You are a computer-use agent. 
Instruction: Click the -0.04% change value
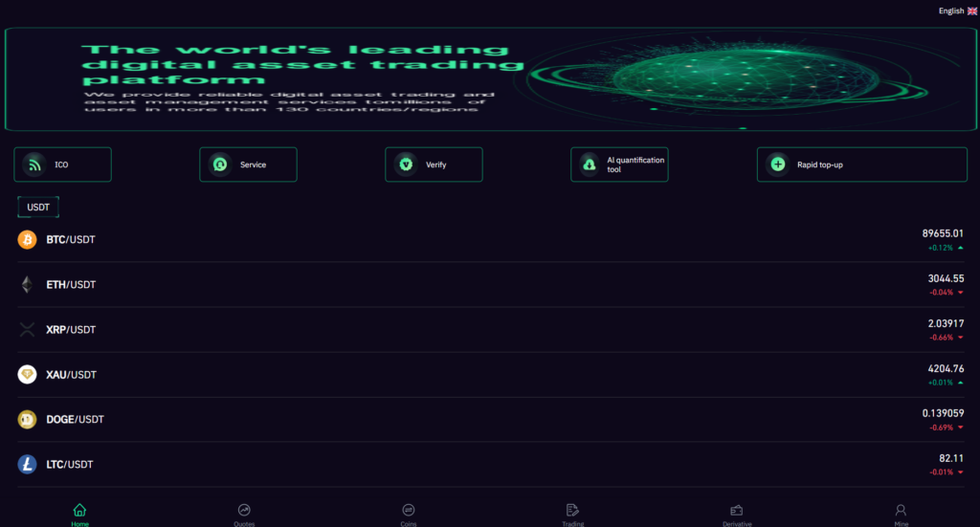(941, 293)
